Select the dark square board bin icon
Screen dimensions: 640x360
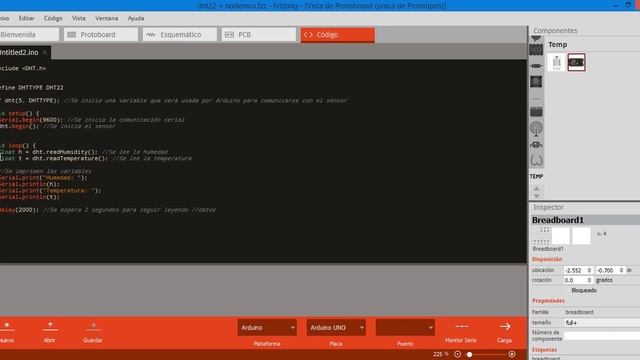coord(536,81)
